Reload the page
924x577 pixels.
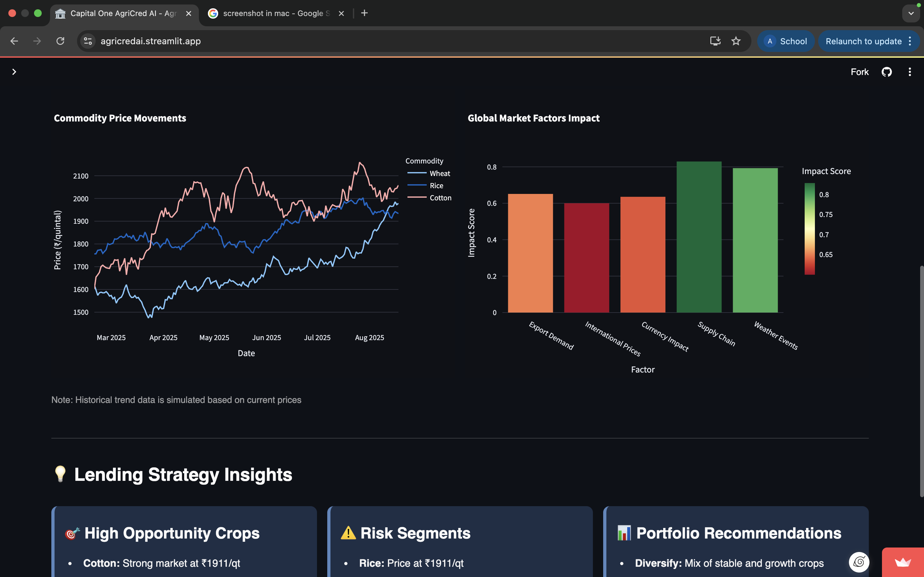coord(60,41)
